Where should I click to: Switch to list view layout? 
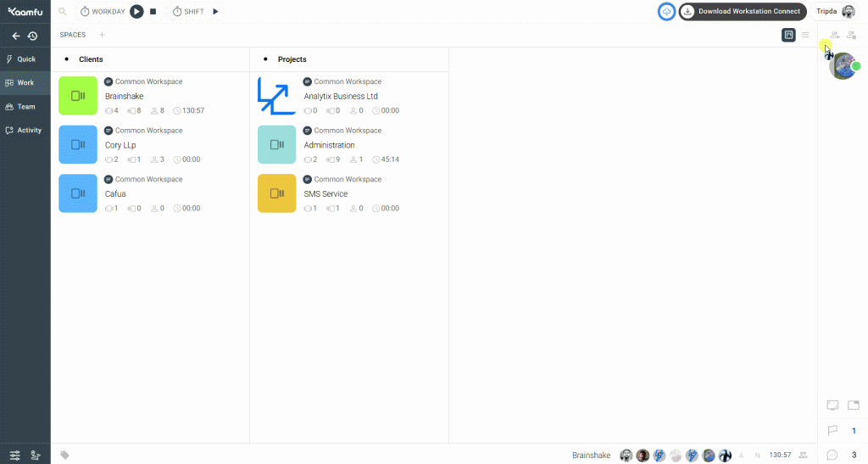click(805, 35)
